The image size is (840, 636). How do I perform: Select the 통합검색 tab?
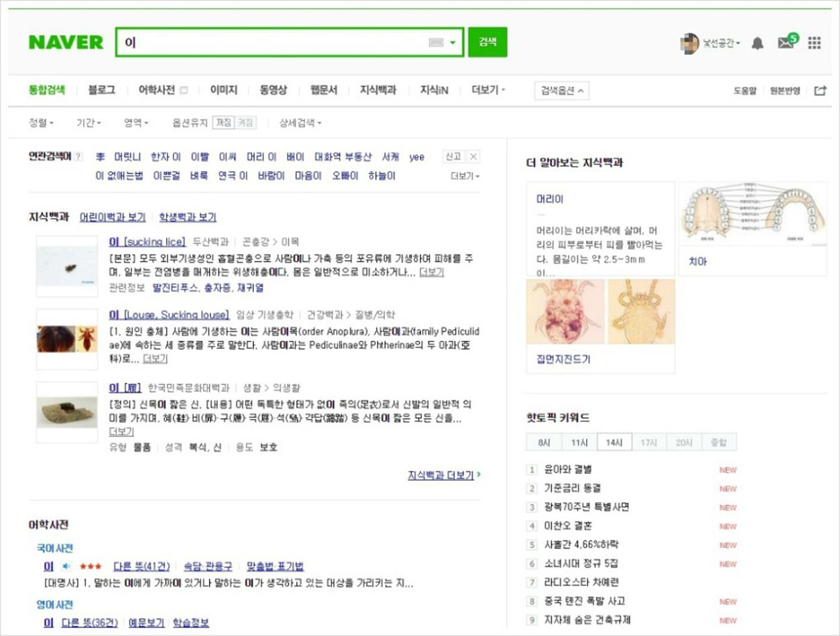[x=47, y=89]
